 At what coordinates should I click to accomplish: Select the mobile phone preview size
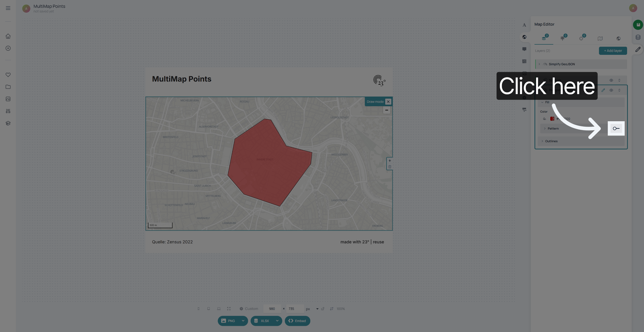[x=198, y=309]
